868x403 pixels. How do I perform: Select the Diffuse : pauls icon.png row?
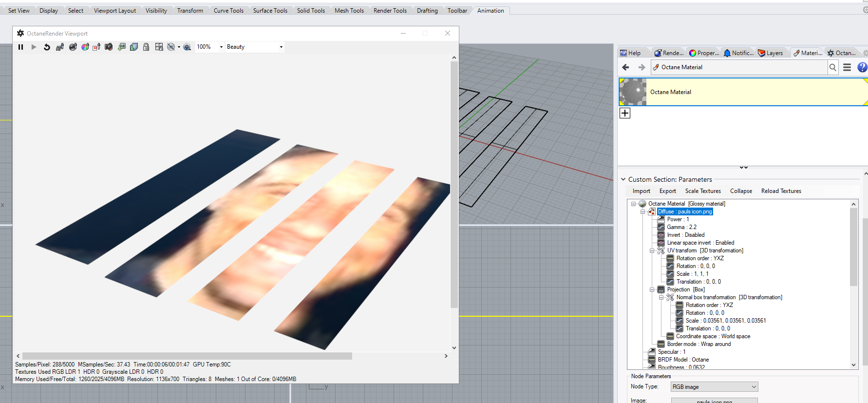click(685, 211)
